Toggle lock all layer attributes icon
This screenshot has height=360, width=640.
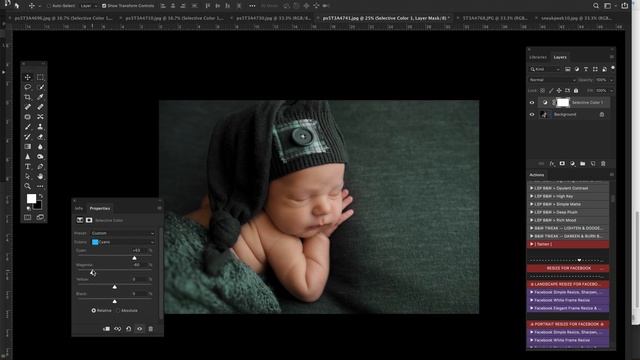pyautogui.click(x=576, y=91)
